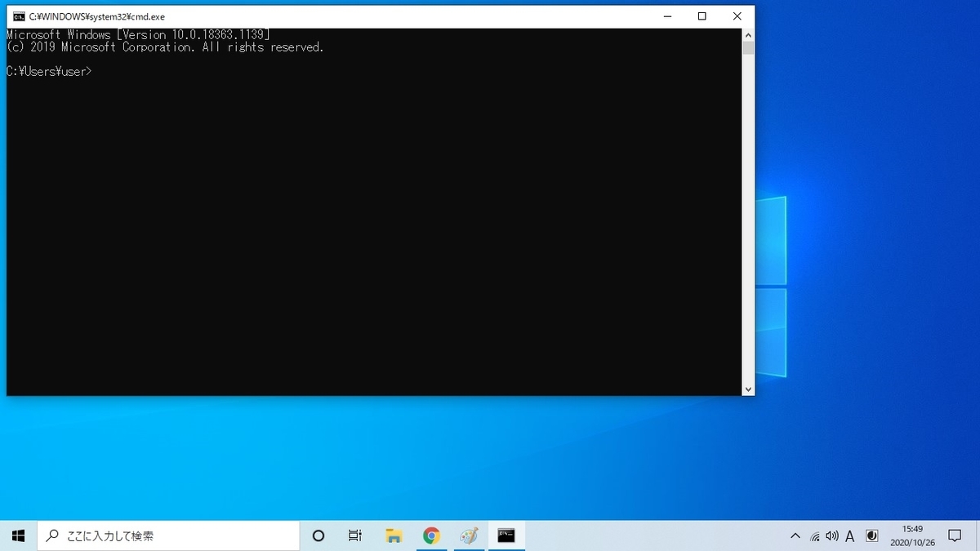This screenshot has width=980, height=551.
Task: Minimize the cmd.exe window
Action: (x=666, y=16)
